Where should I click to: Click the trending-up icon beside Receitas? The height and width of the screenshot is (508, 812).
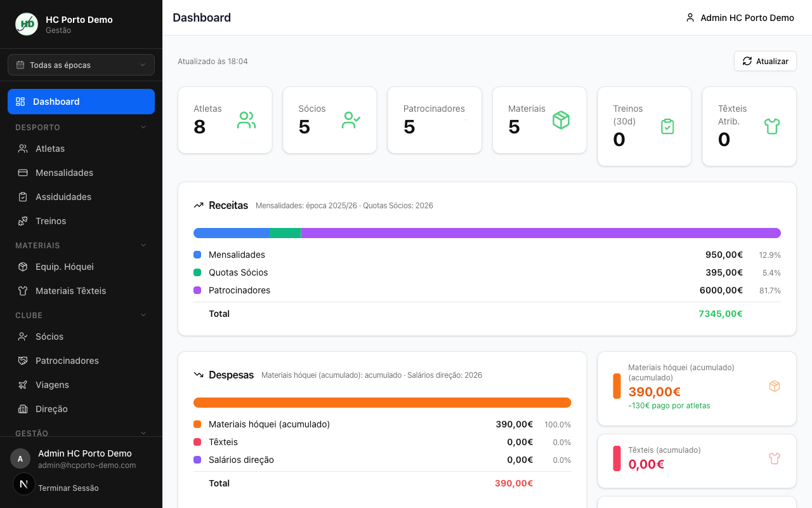tap(199, 205)
